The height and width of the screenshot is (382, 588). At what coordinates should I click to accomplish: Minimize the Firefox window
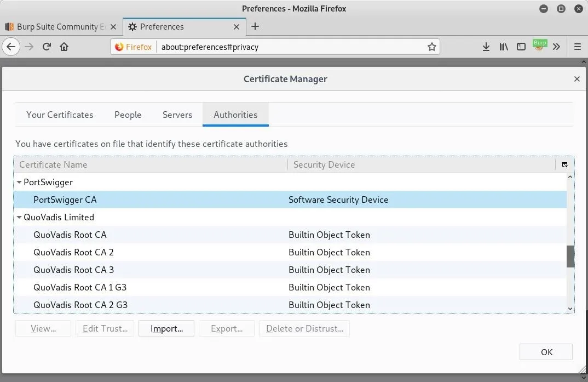tap(543, 9)
